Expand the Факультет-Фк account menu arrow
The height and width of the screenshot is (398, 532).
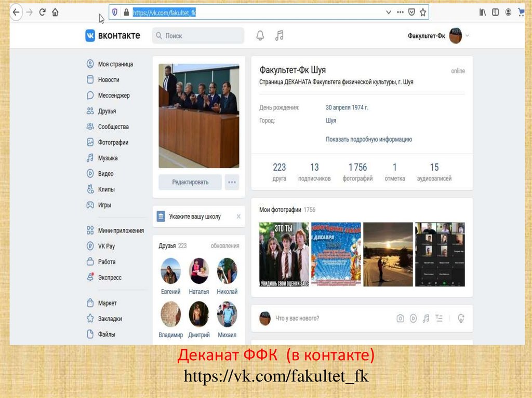468,36
